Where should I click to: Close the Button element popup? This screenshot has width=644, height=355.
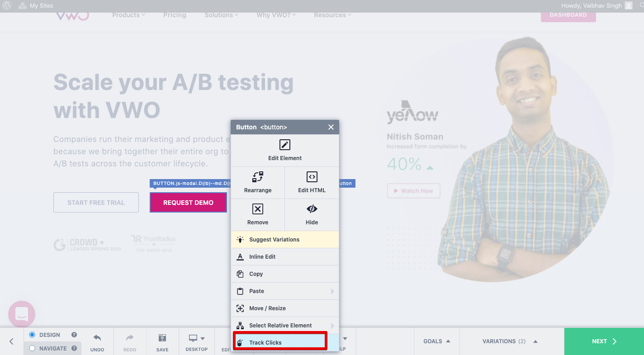[331, 127]
